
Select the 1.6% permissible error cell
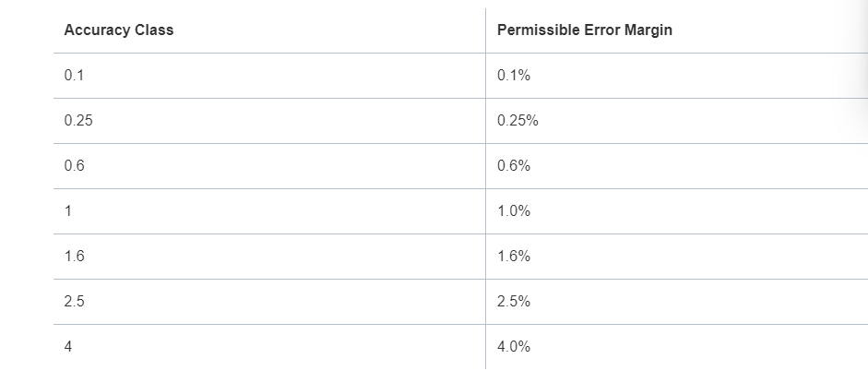[513, 257]
